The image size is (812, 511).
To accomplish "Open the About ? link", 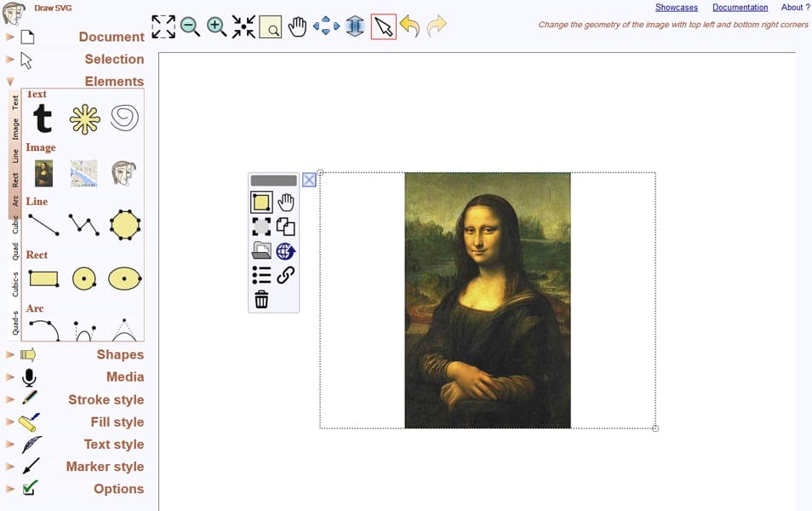I will tap(796, 8).
